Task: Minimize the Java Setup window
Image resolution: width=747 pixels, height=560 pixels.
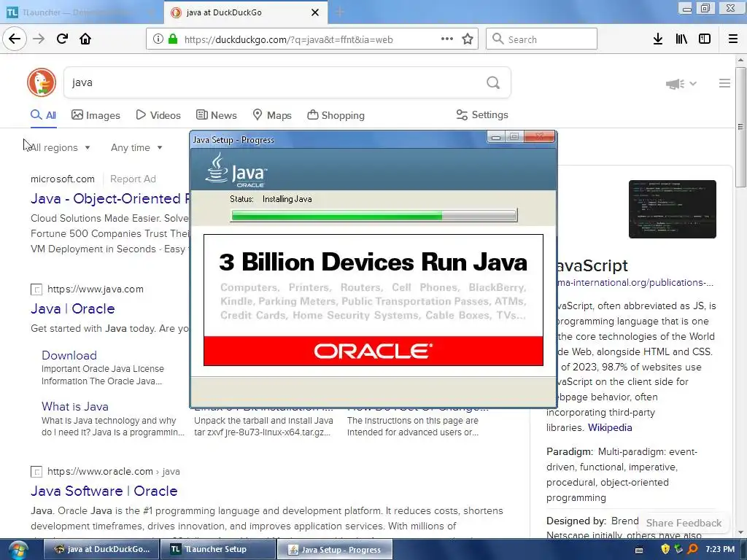Action: click(496, 137)
